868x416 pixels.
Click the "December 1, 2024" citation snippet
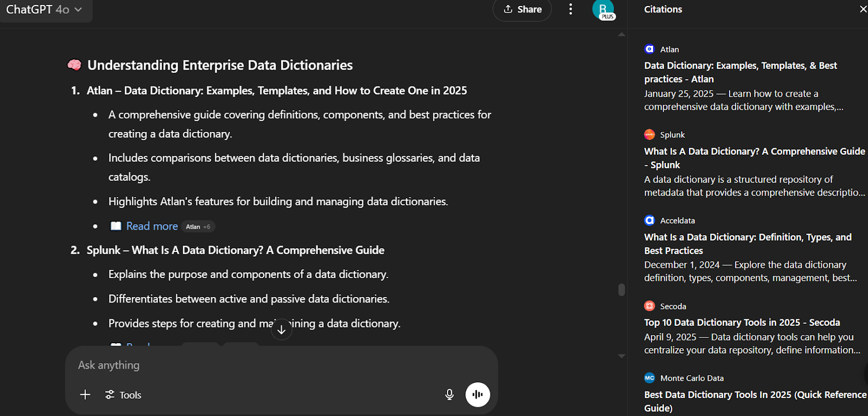(x=751, y=272)
